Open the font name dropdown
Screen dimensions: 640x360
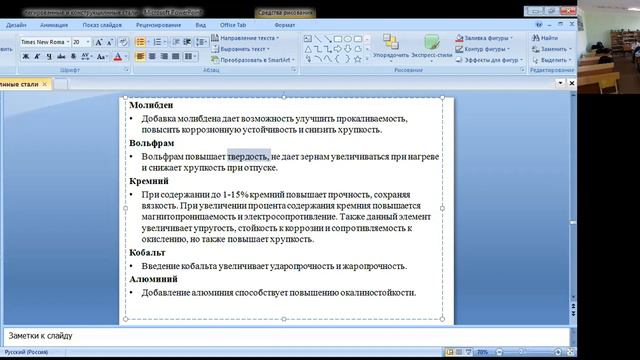tap(68, 42)
